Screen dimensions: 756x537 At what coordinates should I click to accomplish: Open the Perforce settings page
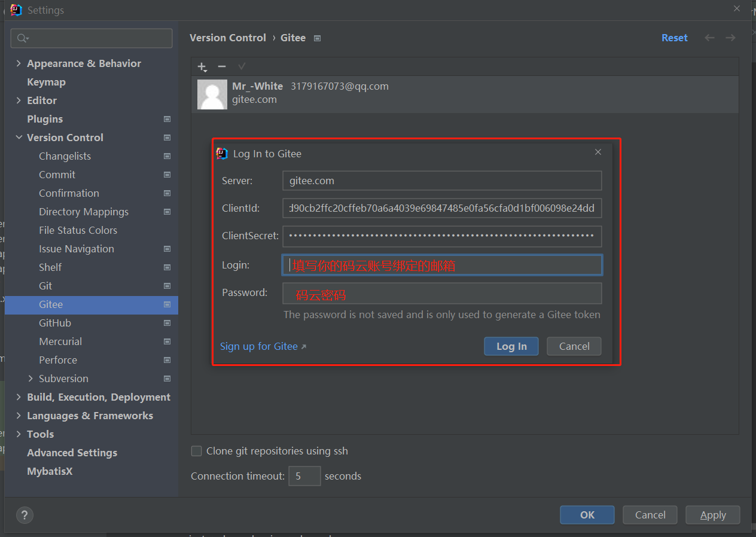(x=58, y=360)
